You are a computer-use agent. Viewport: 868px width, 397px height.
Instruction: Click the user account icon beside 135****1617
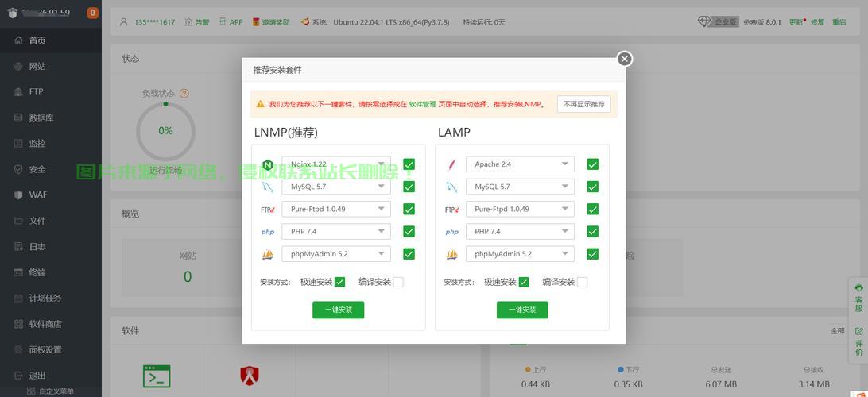click(x=124, y=22)
